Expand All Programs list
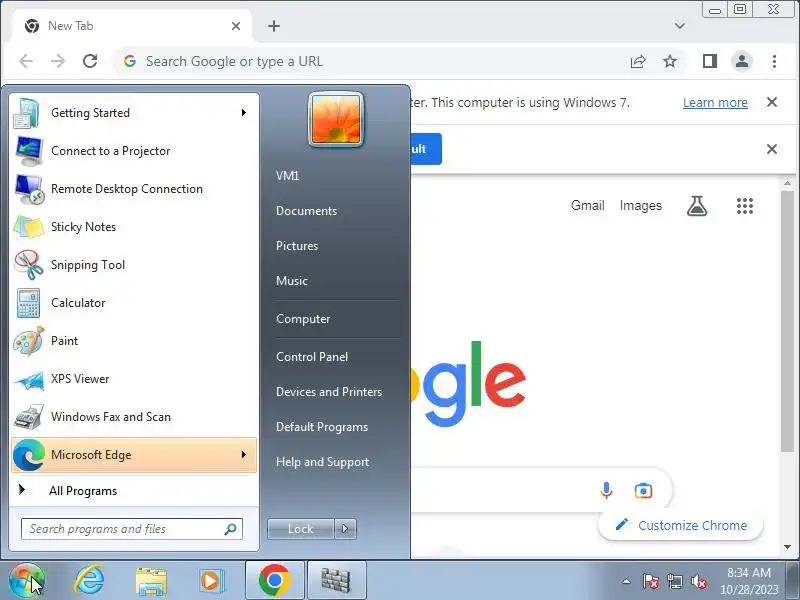The height and width of the screenshot is (600, 800). point(134,491)
